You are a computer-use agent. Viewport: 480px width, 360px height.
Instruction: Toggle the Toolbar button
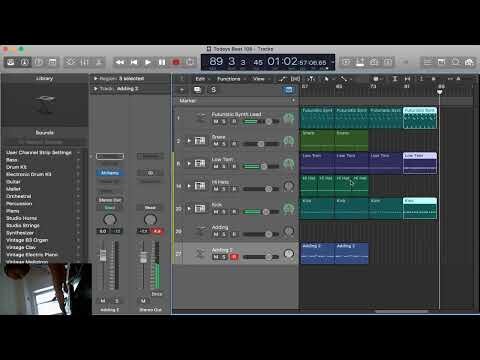coord(52,62)
